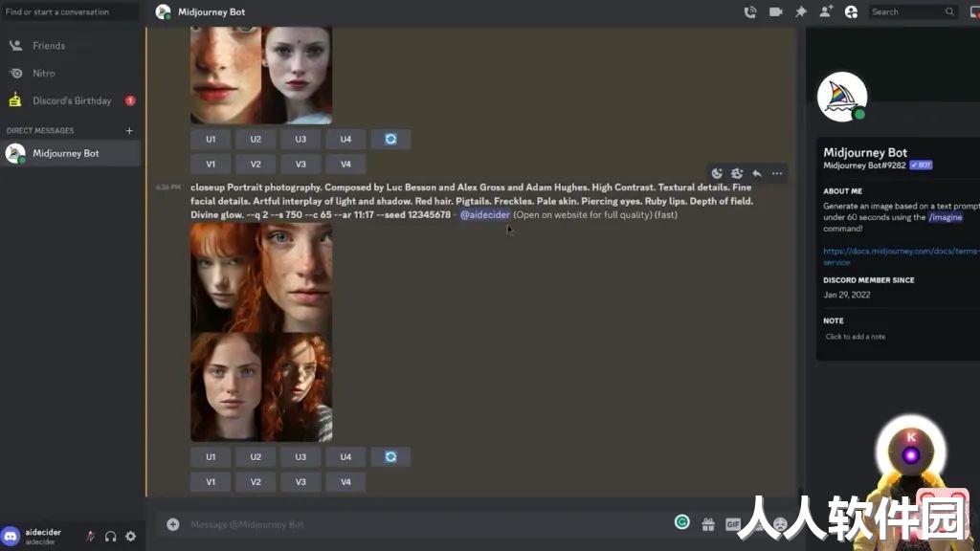Click U1 under the upper image grid
Viewport: 980px width, 551px height.
211,140
